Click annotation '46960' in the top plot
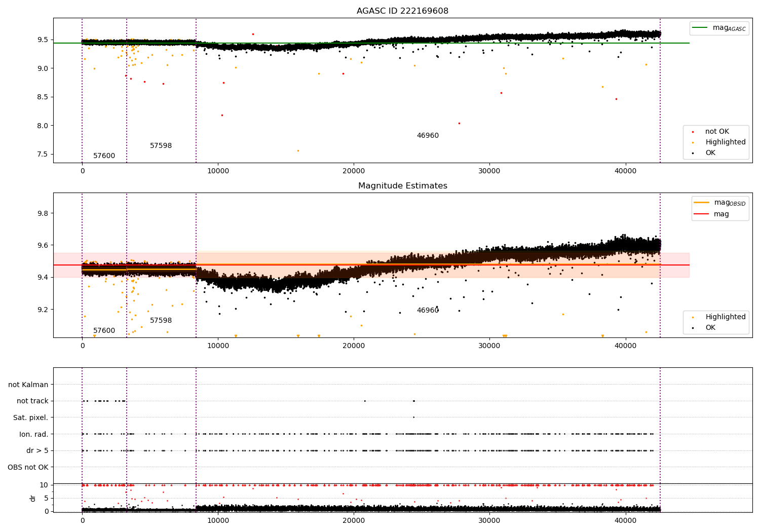The height and width of the screenshot is (532, 760). [x=428, y=136]
